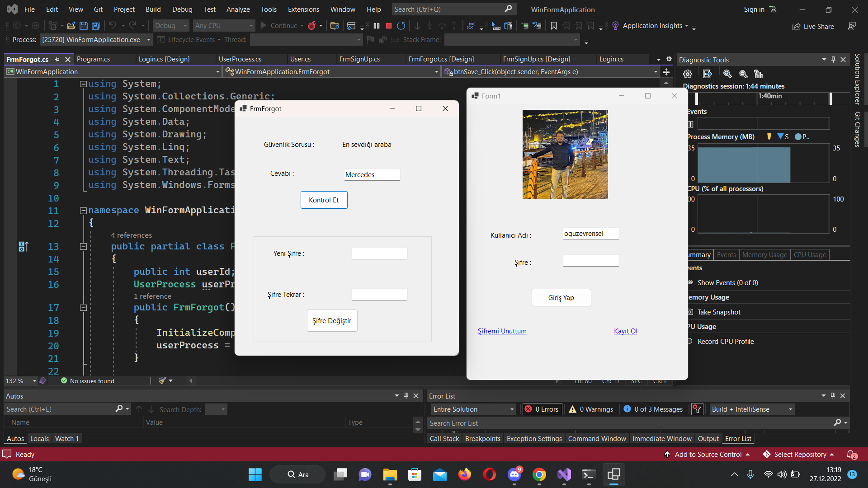Stop debugging with the red stop icon
Screen dimensions: 868x488
[x=388, y=26]
